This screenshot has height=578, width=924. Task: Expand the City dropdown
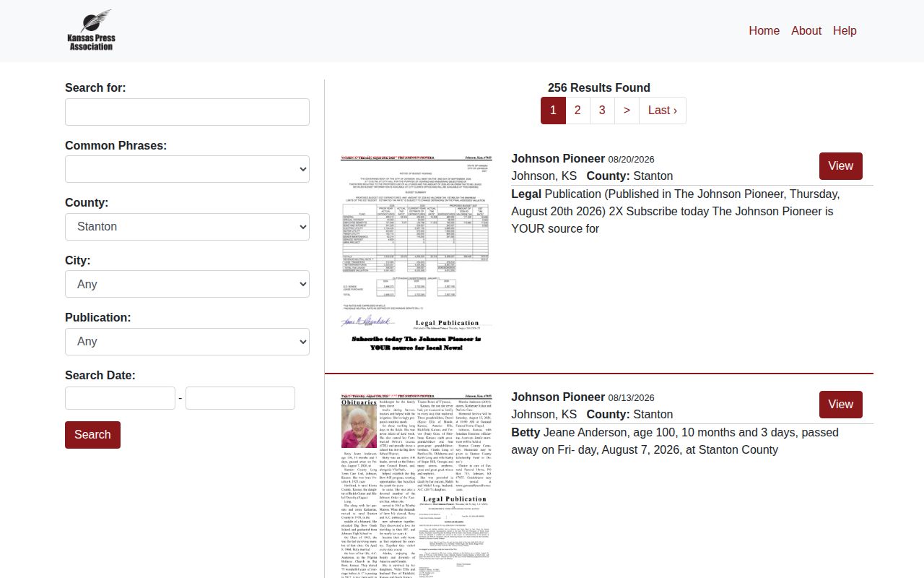(187, 284)
